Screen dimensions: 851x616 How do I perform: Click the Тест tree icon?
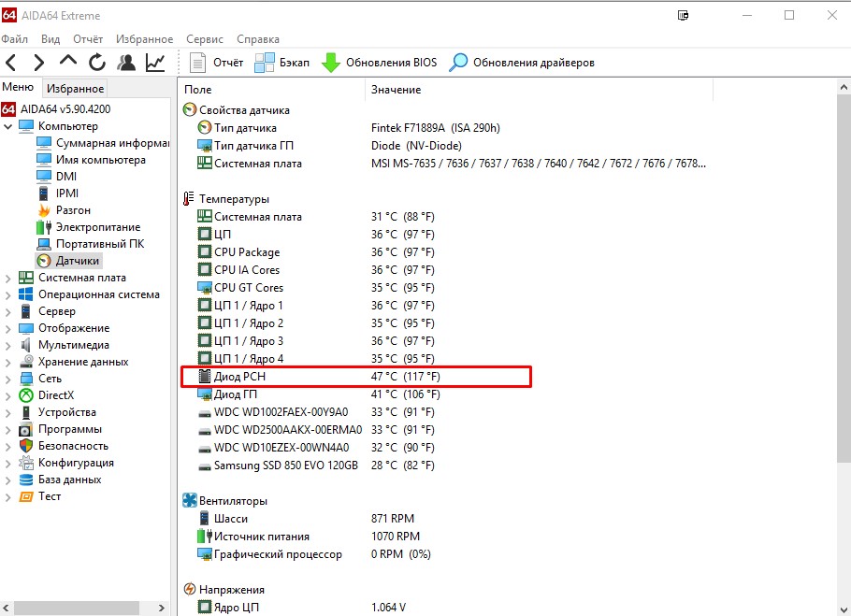pos(26,496)
